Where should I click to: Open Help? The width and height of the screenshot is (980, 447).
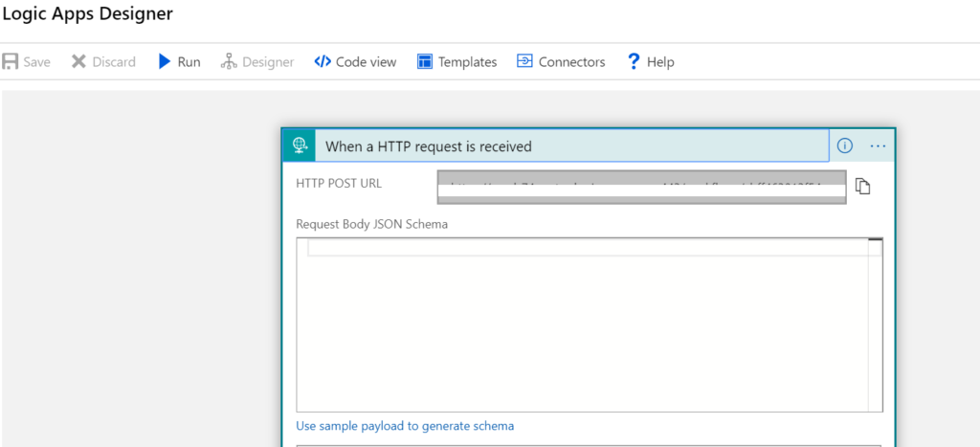pyautogui.click(x=651, y=62)
